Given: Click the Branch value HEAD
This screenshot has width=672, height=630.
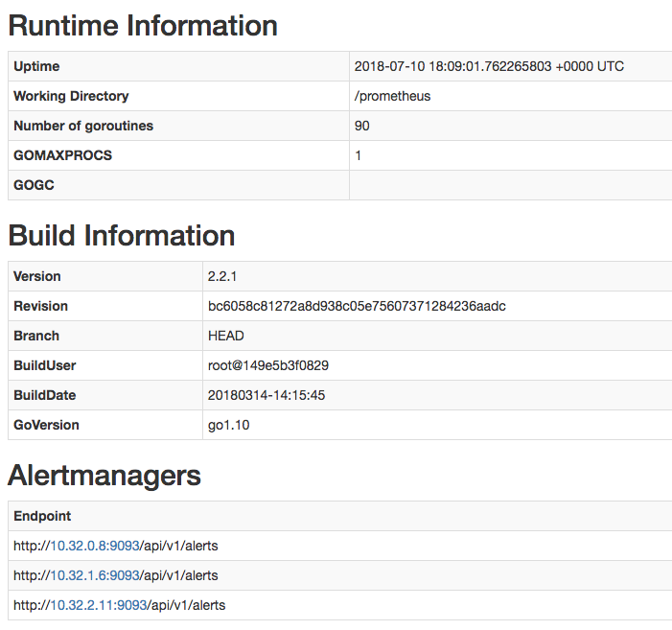Looking at the screenshot, I should pos(225,336).
